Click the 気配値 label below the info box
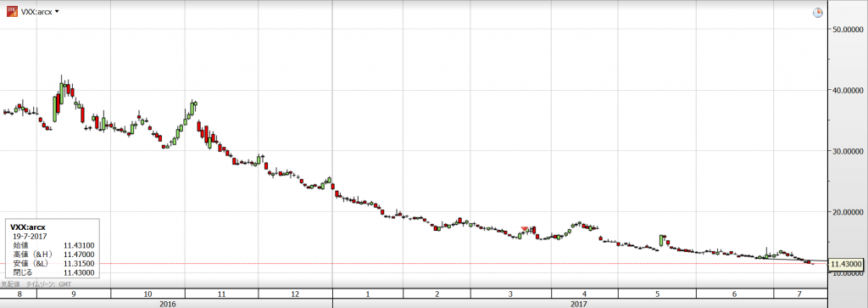Screen dimensions: 868x308 click(10, 283)
